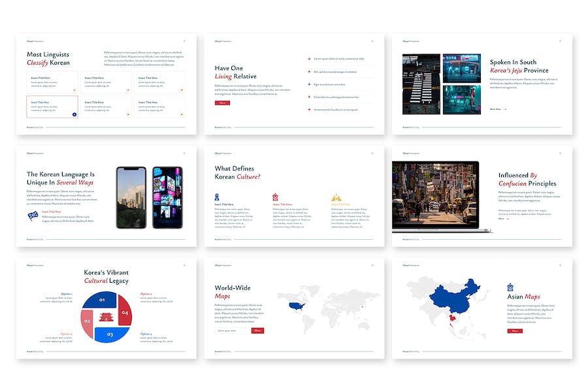This screenshot has width=588, height=392.
Task: Click the input field on World-Wide Maps slide
Action: point(233,331)
